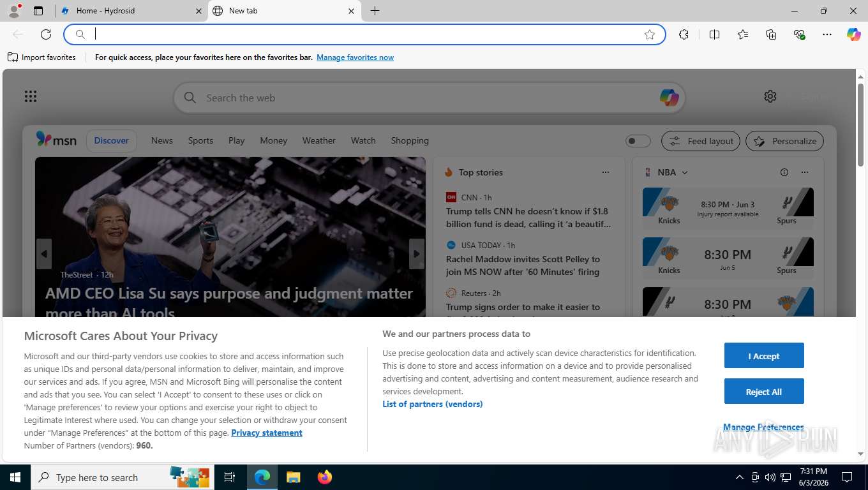Viewport: 868px width, 490px height.
Task: Open the Play tab
Action: (x=237, y=140)
